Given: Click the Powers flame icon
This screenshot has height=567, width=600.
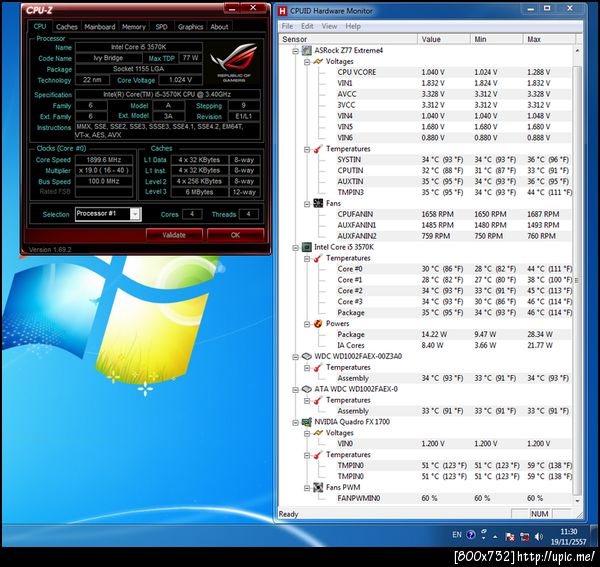Looking at the screenshot, I should coord(318,324).
